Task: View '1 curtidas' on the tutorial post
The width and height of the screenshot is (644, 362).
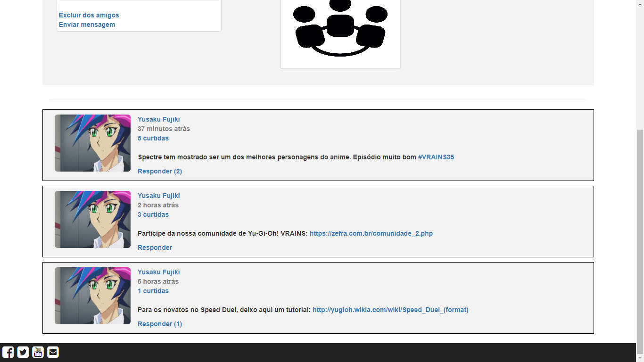Action: pyautogui.click(x=153, y=290)
